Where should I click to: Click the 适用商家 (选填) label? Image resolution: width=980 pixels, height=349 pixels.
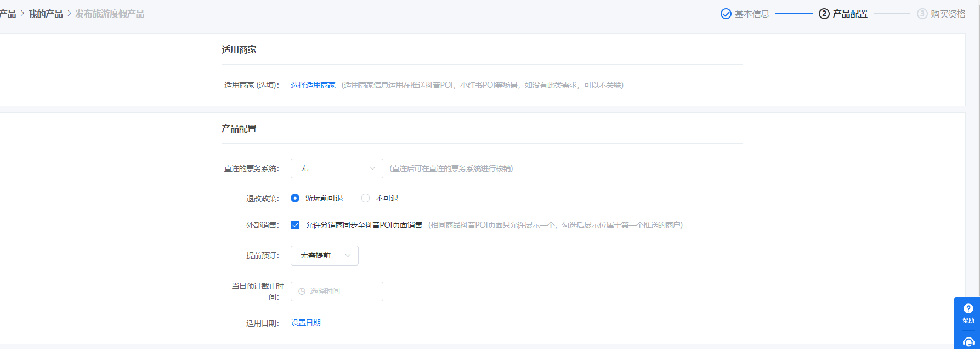tap(252, 85)
